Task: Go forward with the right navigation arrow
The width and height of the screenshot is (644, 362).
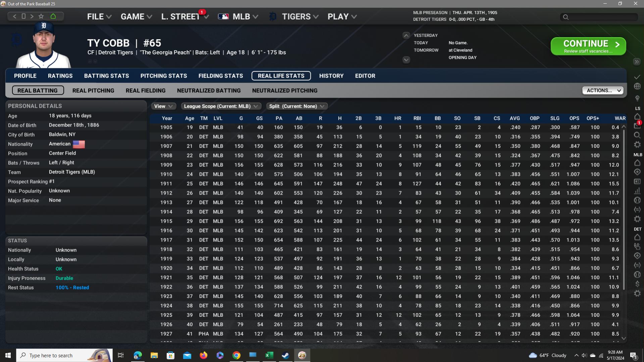Action: click(x=32, y=16)
